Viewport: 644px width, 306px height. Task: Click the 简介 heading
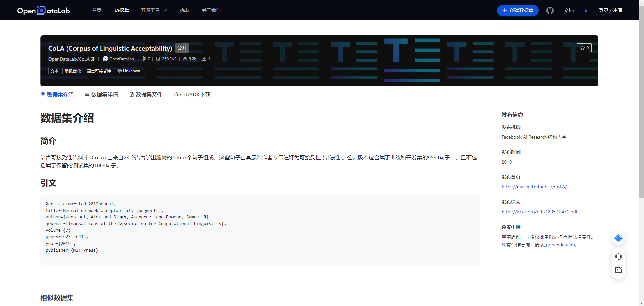pos(48,141)
